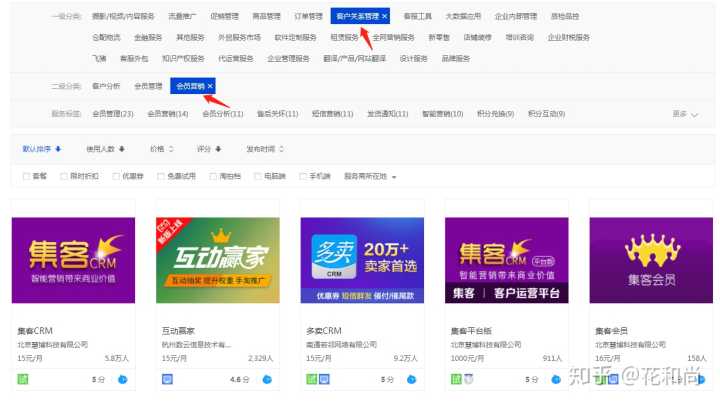This screenshot has width=720, height=405.
Task: Check the 免费试用 option
Action: tap(160, 176)
